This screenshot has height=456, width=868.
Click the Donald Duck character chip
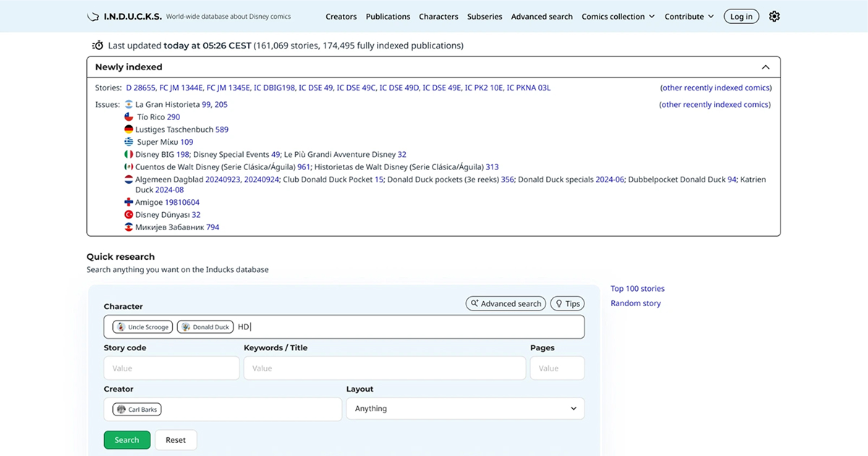[x=205, y=327]
